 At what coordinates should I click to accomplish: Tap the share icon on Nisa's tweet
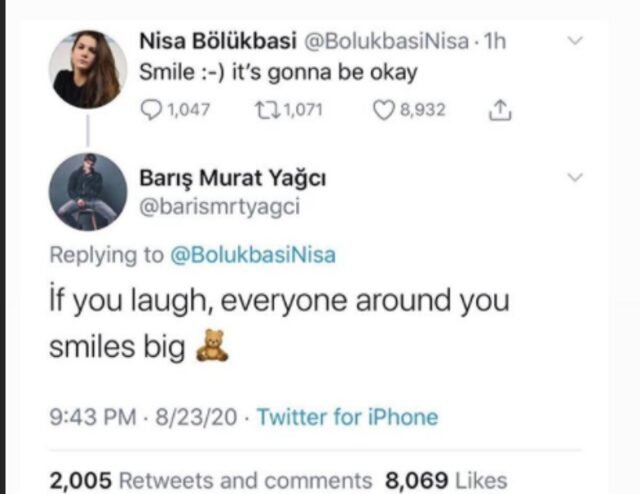[x=499, y=110]
